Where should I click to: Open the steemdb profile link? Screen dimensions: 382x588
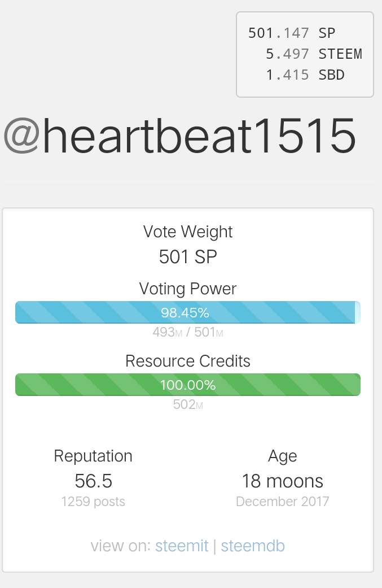coord(252,546)
